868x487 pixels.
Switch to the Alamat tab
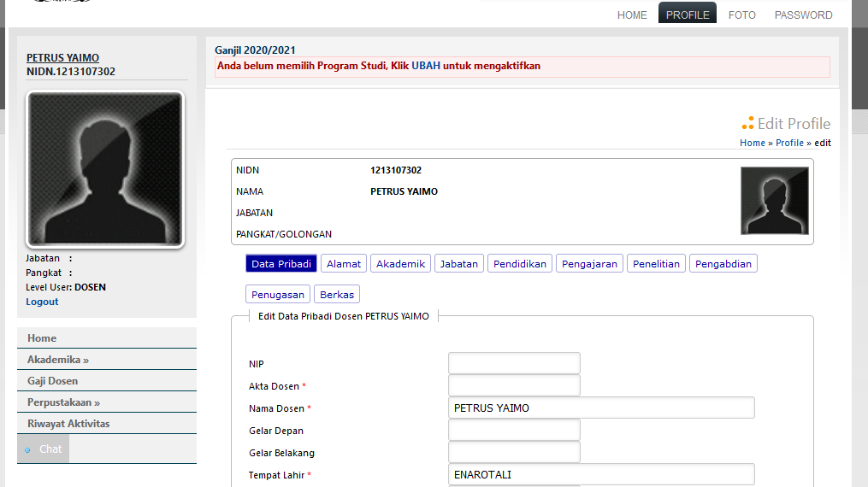344,264
